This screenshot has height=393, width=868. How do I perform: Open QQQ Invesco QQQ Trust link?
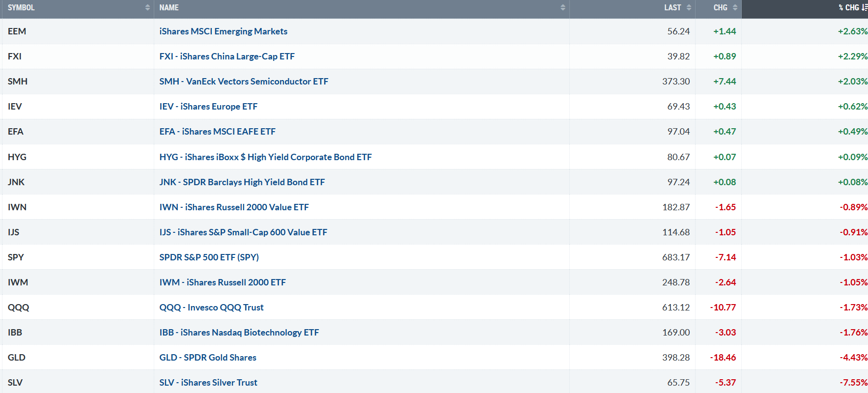[211, 308]
